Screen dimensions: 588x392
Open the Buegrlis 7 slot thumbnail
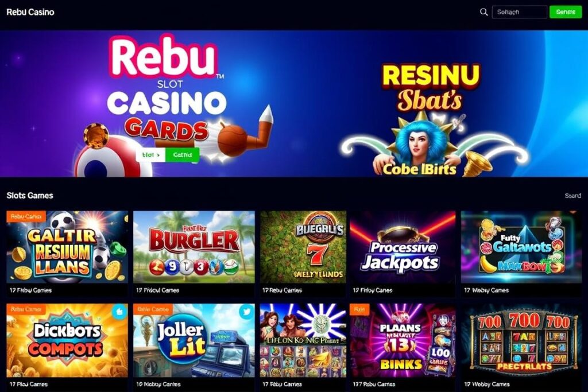point(303,247)
